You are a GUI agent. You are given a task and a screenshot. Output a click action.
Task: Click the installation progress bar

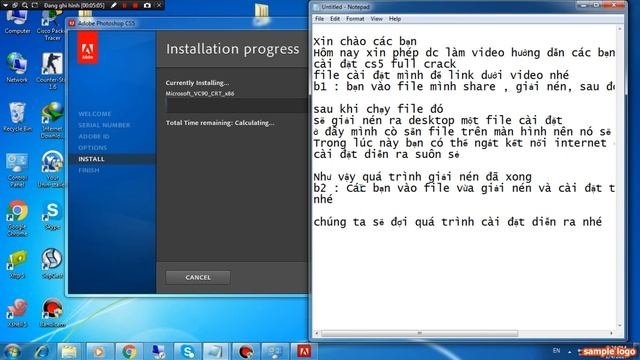pyautogui.click(x=237, y=106)
